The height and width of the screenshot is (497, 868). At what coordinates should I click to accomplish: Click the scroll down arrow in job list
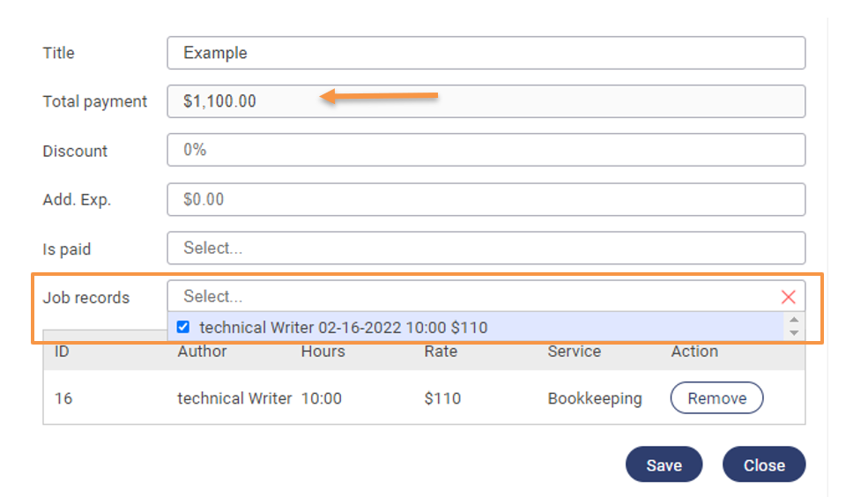tap(794, 333)
